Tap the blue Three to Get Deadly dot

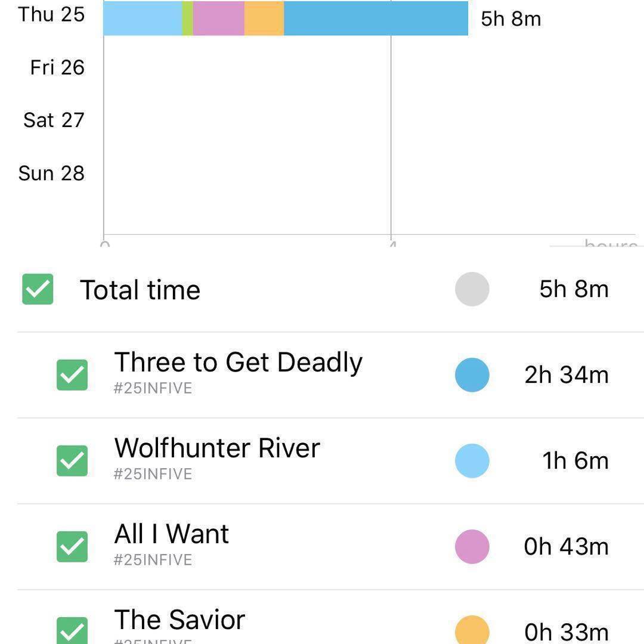coord(472,375)
